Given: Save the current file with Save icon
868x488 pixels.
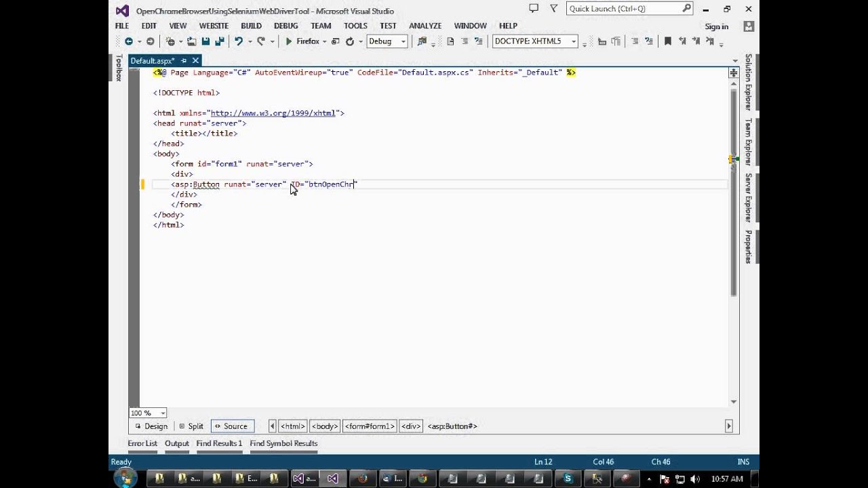Looking at the screenshot, I should (205, 41).
